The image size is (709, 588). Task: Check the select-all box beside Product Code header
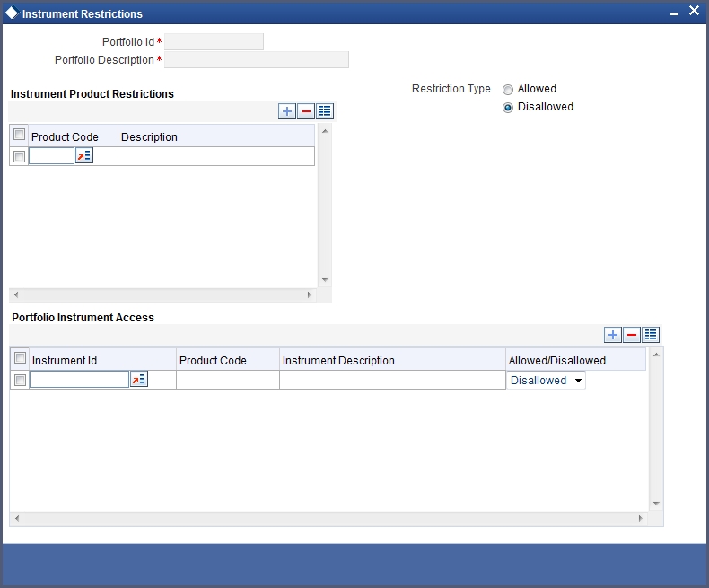[19, 135]
